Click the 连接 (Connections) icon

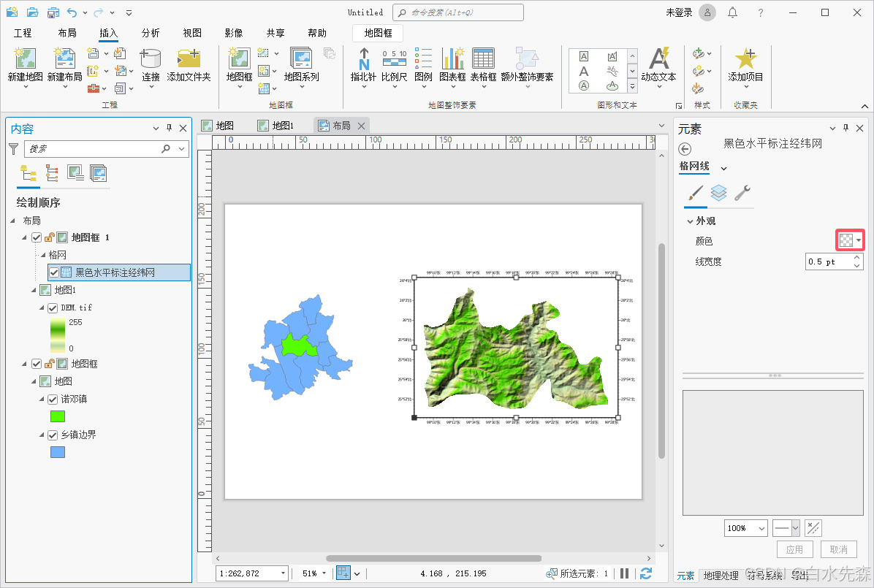click(151, 58)
